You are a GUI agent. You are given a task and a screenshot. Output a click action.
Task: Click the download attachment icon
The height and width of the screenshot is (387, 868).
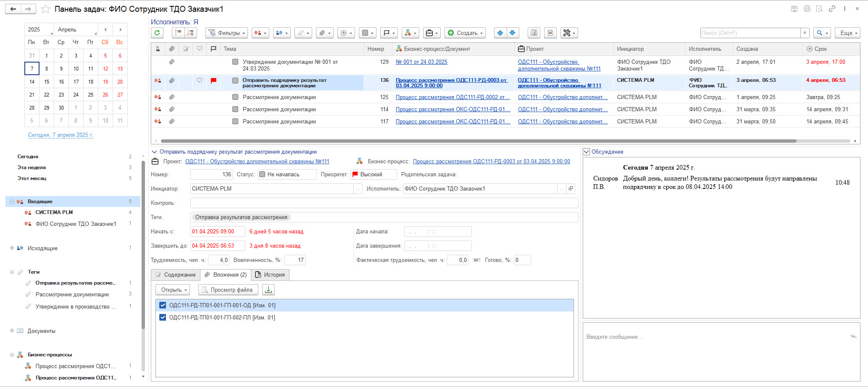pyautogui.click(x=268, y=290)
